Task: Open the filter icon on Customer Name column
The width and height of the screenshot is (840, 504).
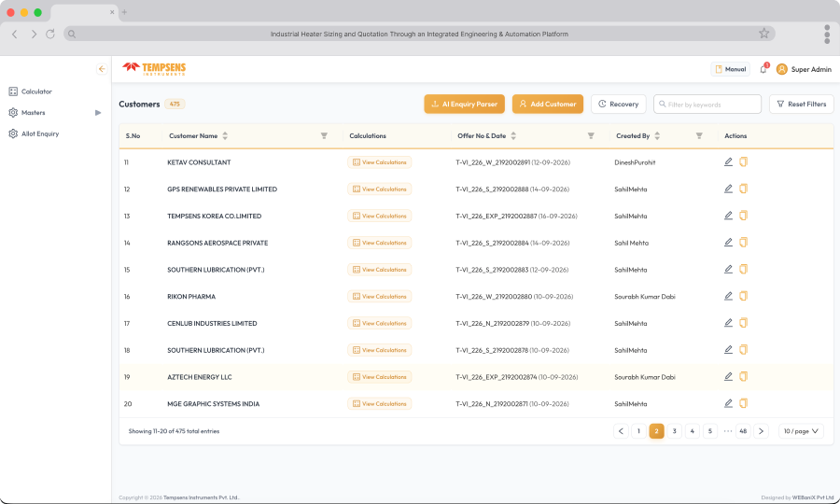Action: point(324,136)
